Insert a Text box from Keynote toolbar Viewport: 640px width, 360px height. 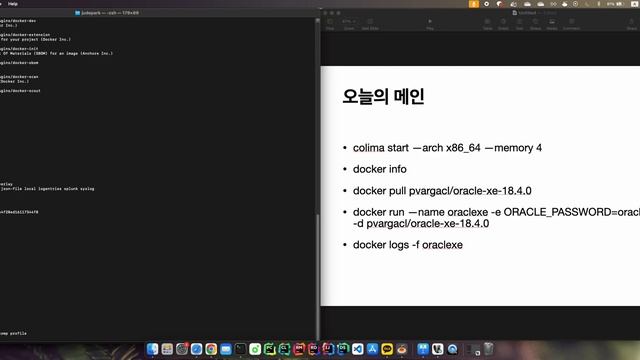coord(520,24)
